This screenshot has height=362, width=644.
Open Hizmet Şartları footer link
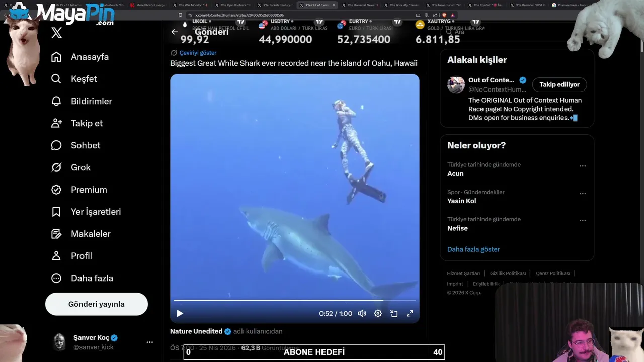[x=463, y=273]
